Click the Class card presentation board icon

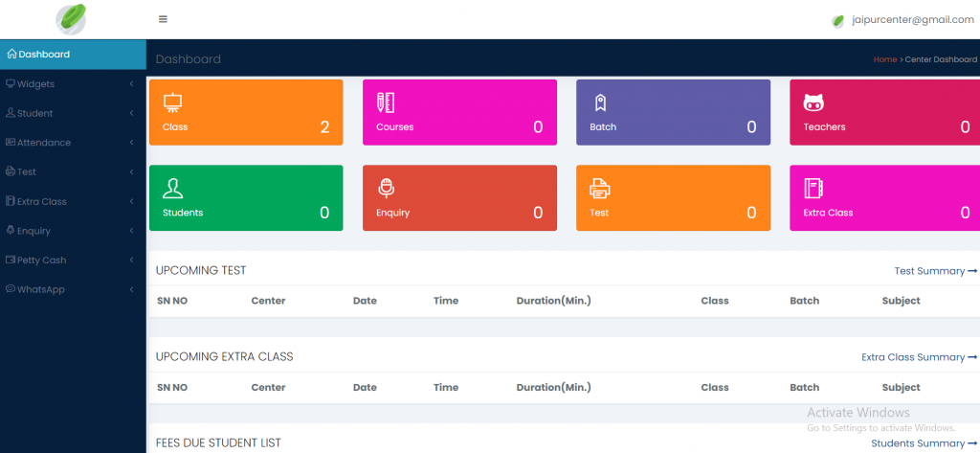[x=173, y=102]
